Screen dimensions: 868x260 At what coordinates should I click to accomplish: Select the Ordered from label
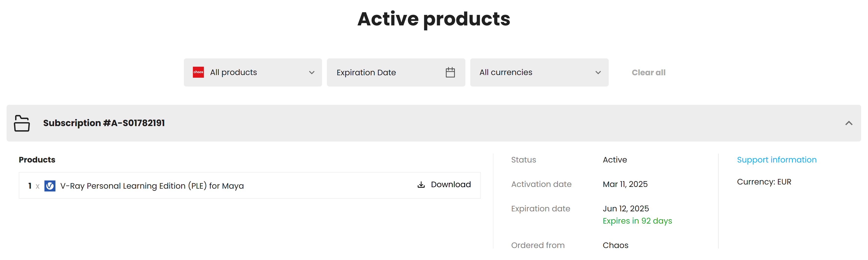click(x=538, y=245)
